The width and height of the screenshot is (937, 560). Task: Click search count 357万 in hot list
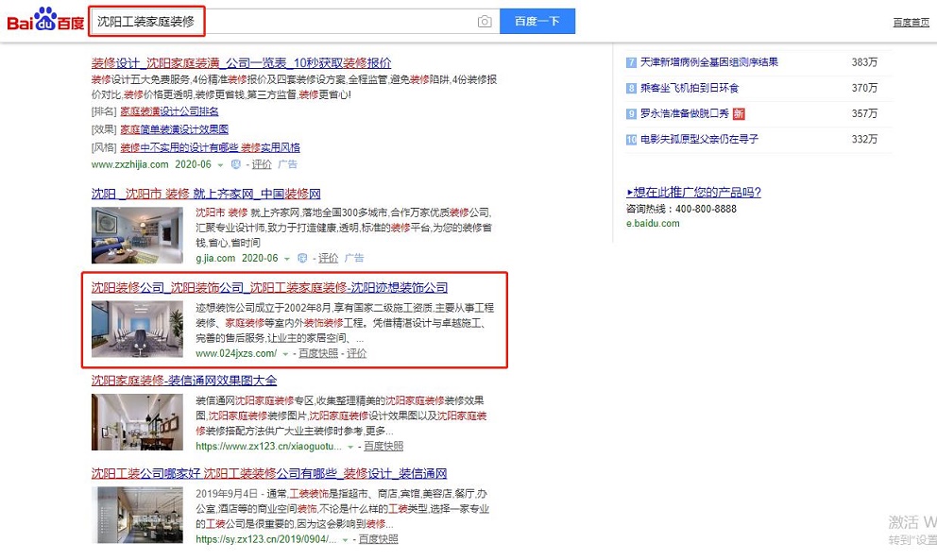pos(864,113)
